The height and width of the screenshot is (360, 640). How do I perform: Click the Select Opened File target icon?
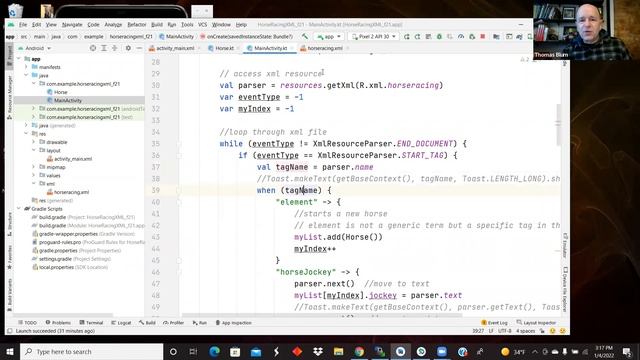coord(93,48)
